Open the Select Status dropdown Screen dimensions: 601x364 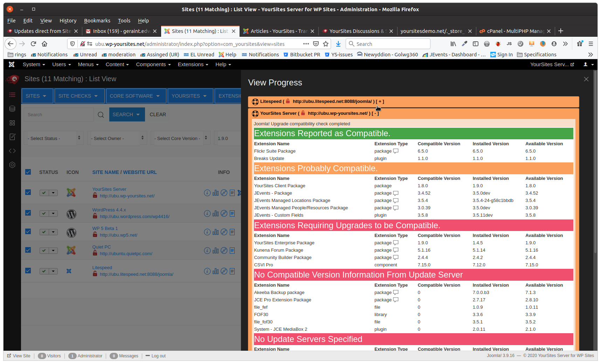[54, 138]
